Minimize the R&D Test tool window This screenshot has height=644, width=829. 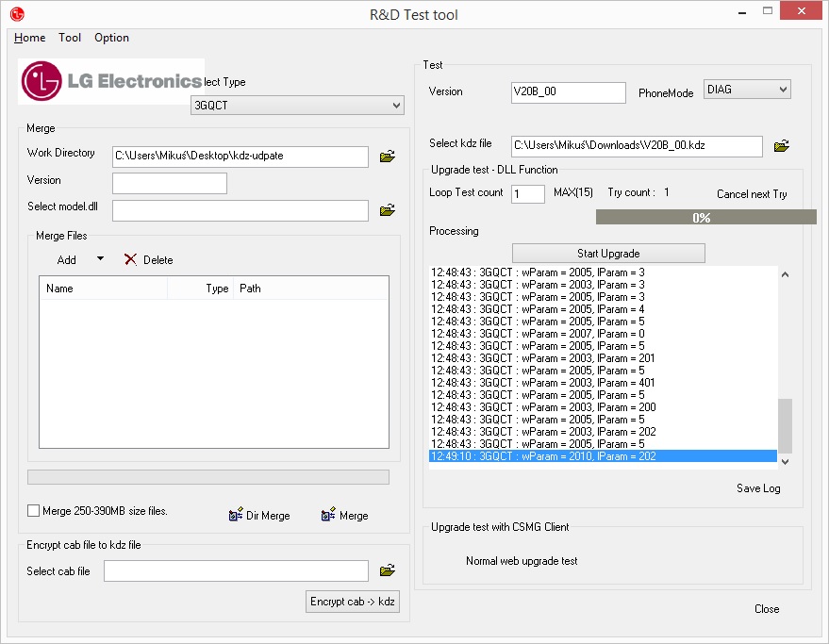[742, 11]
